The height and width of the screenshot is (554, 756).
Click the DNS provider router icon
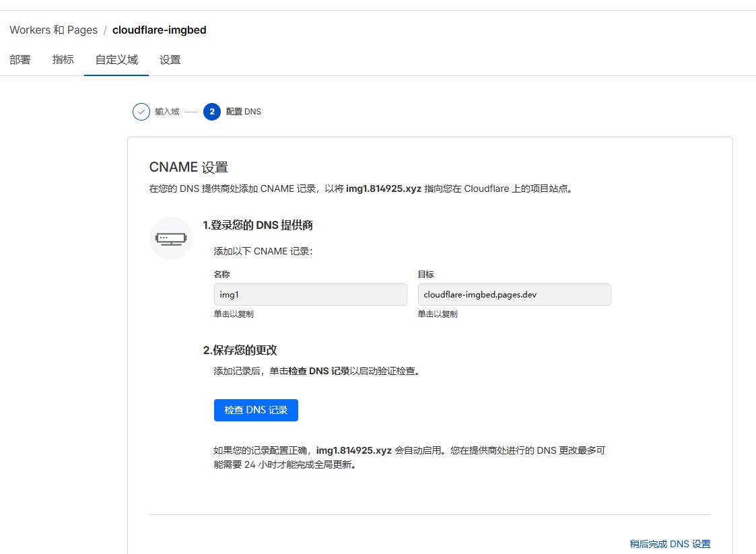tap(171, 238)
